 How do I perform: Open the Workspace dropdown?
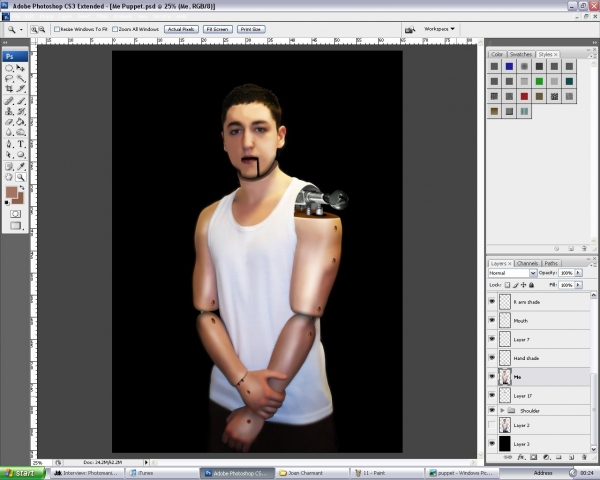(x=439, y=29)
